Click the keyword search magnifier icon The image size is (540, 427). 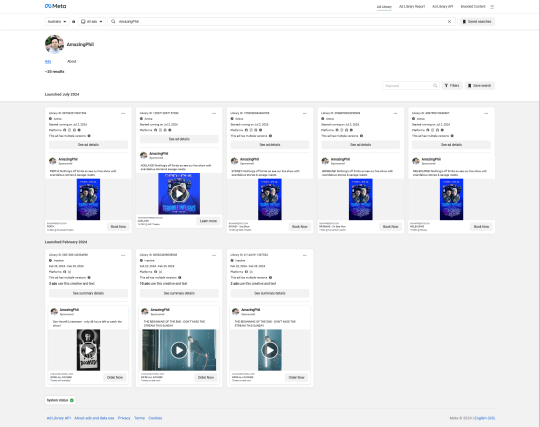(x=435, y=85)
